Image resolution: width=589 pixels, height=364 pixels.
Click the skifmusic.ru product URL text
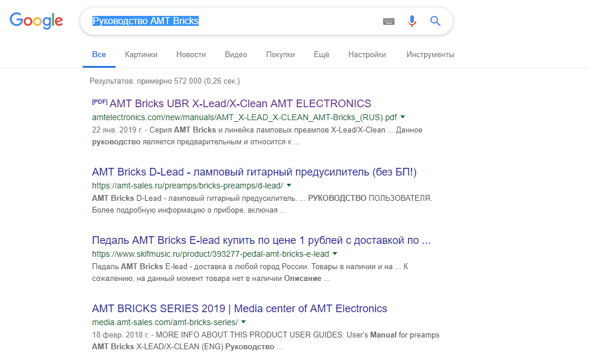(210, 254)
